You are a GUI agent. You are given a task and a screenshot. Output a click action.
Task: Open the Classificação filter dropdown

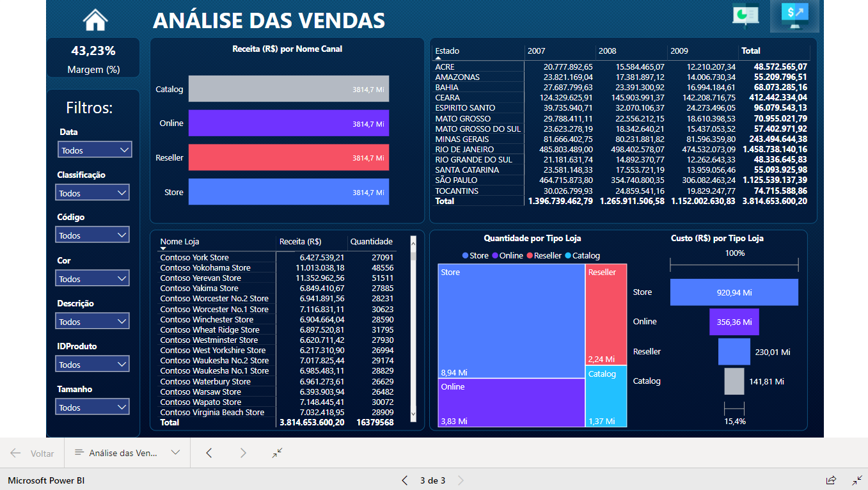94,192
